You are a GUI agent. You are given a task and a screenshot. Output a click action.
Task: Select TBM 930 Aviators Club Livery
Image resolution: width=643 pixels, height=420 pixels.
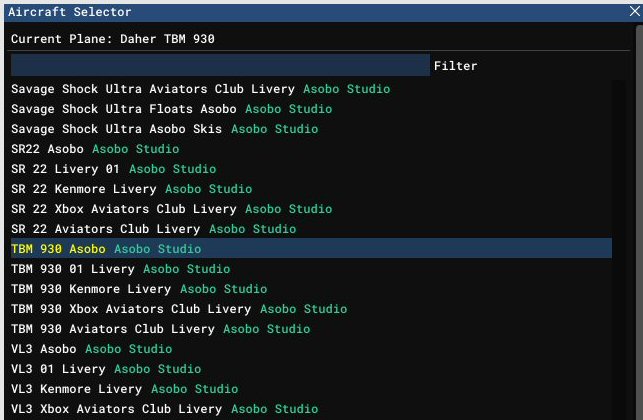(311, 329)
